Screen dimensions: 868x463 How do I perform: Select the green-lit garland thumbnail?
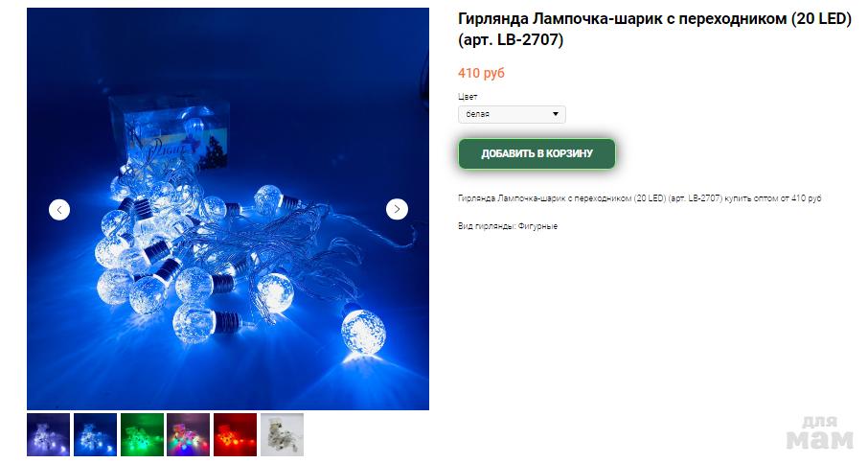coord(142,435)
